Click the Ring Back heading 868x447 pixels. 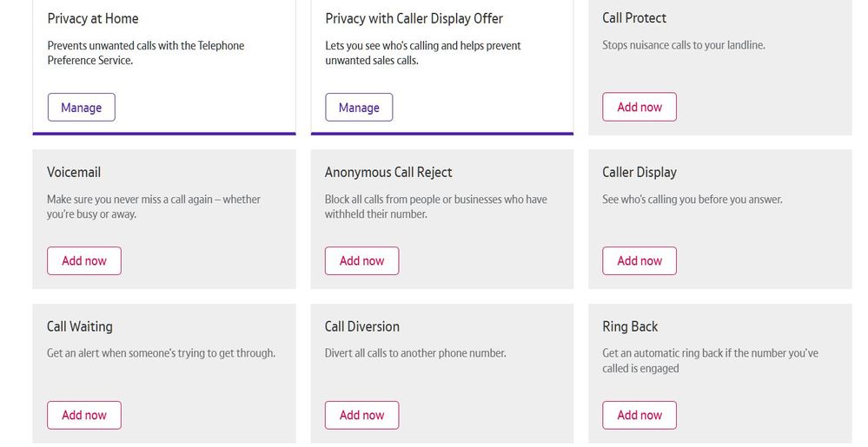pos(630,326)
